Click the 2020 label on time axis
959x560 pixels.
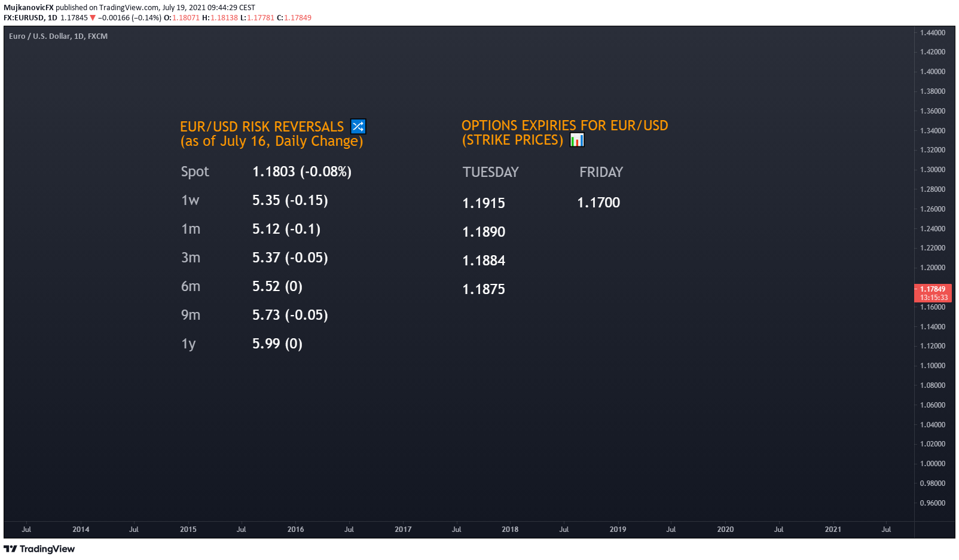coord(725,530)
